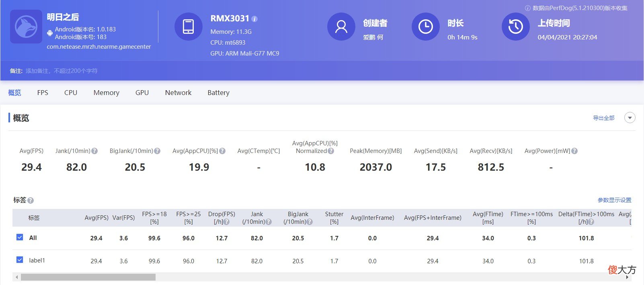Click the upload time 04/04/2021 20:27:04
Image resolution: width=644 pixels, height=285 pixels.
pyautogui.click(x=567, y=37)
